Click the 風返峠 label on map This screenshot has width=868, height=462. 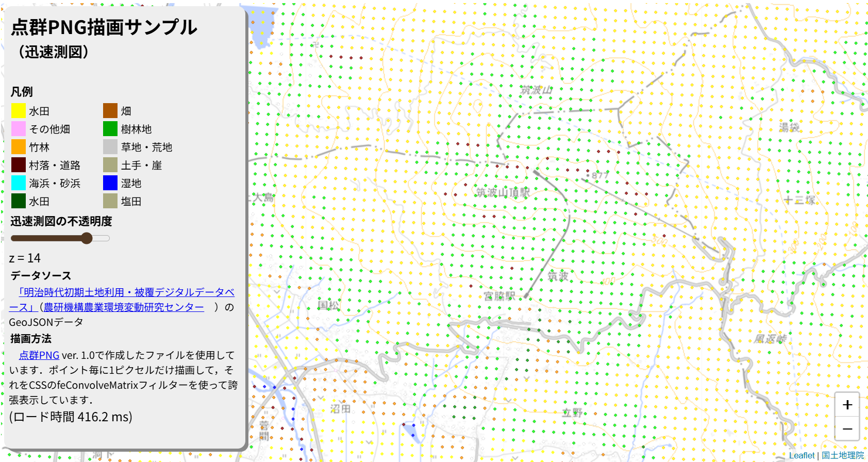(x=770, y=339)
